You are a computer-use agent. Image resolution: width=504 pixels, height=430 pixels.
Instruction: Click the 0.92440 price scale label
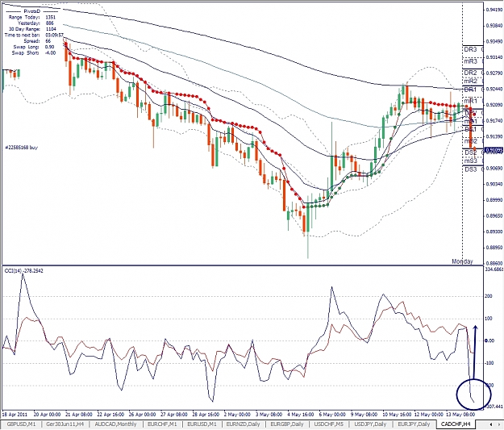pos(494,89)
